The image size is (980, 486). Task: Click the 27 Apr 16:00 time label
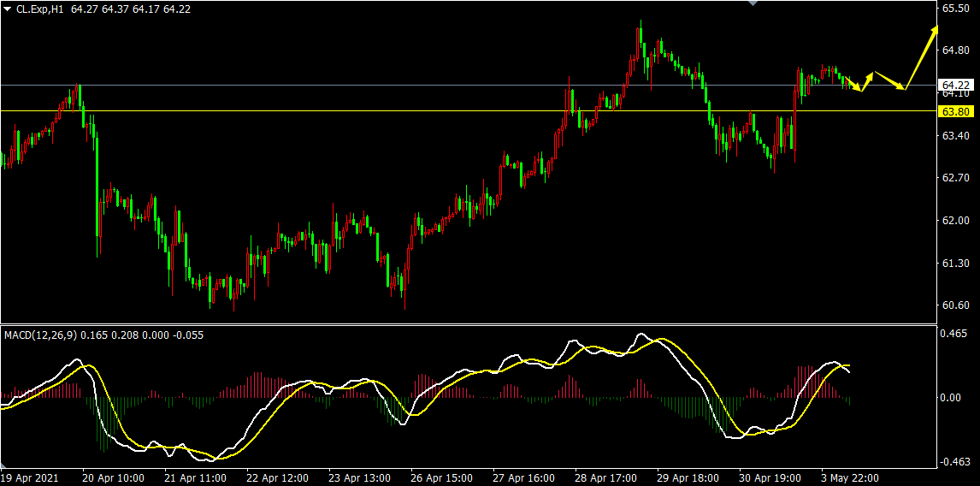(x=522, y=477)
